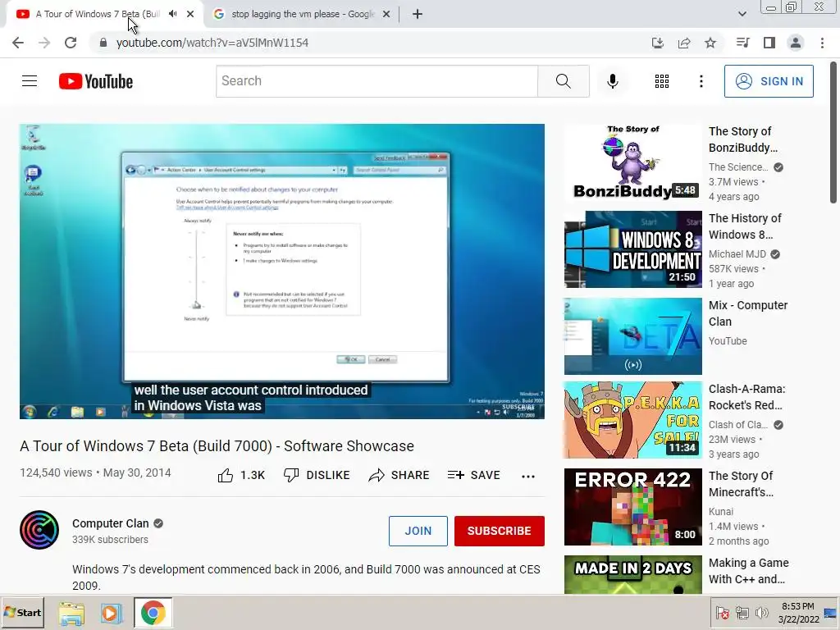Open more actions ellipsis under video

(528, 477)
